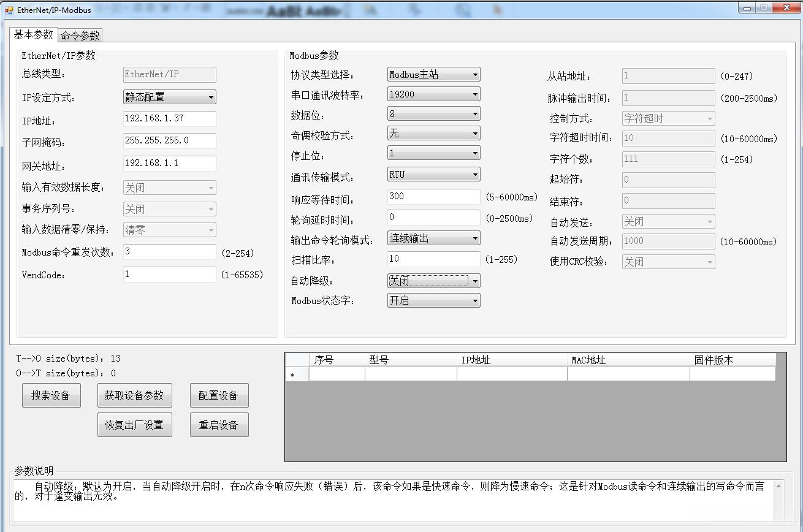Click the IP地址 input field
The width and height of the screenshot is (803, 532).
(170, 119)
